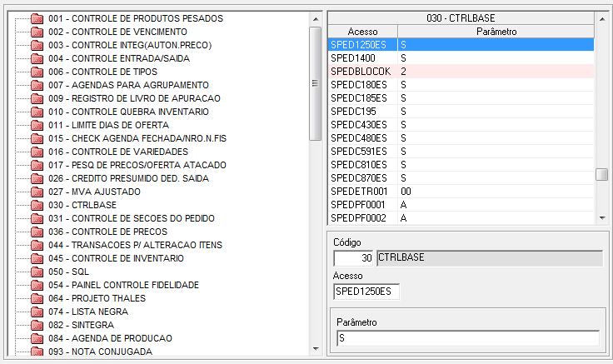Click folder icon for 082 - SINTEGRA
Viewport: 613px width, 364px height.
(x=36, y=325)
